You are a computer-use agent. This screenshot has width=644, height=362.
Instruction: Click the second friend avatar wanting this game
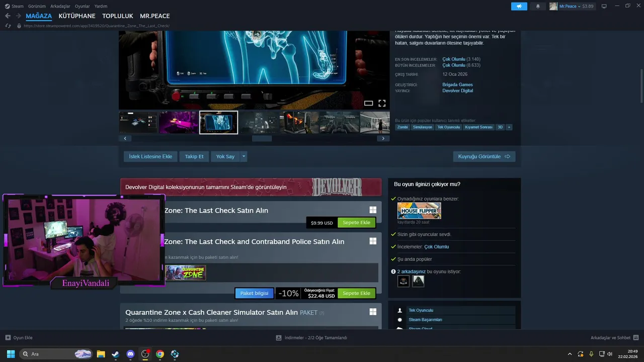[418, 281]
